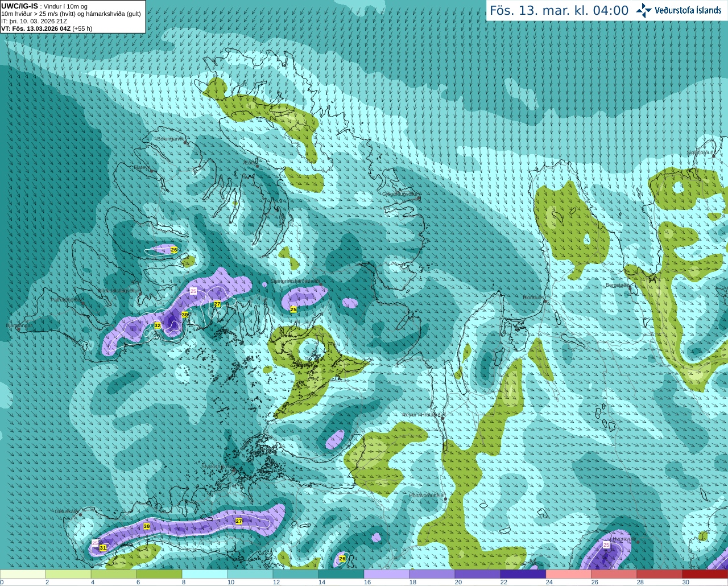The width and height of the screenshot is (728, 586).
Task: Click the olive green 6–8 m/s legend swatch
Action: coord(159,574)
